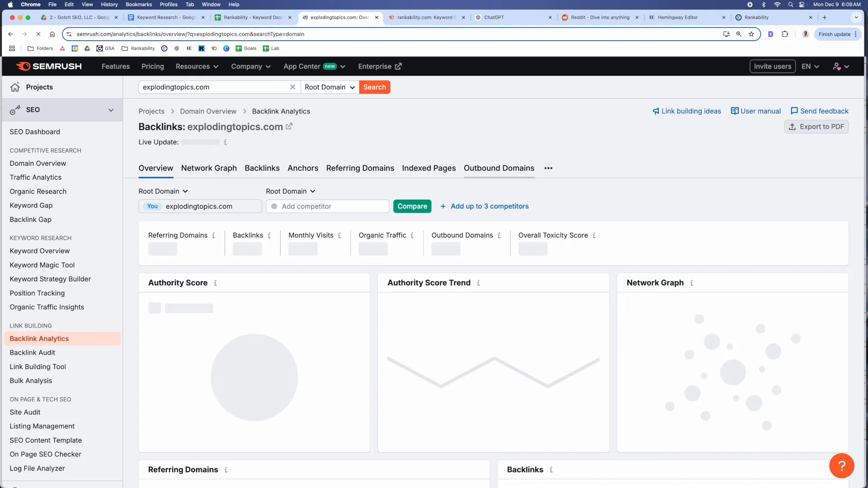Click the Projects home icon
Image resolution: width=868 pixels, height=488 pixels.
coord(15,87)
